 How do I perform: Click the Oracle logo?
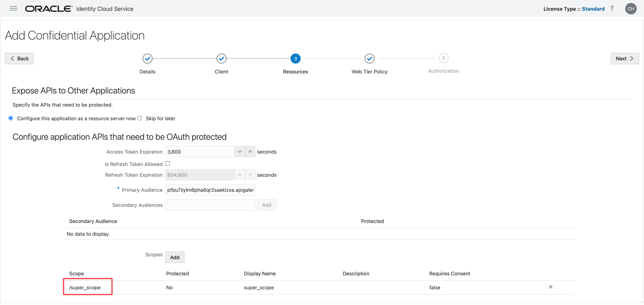pyautogui.click(x=49, y=9)
